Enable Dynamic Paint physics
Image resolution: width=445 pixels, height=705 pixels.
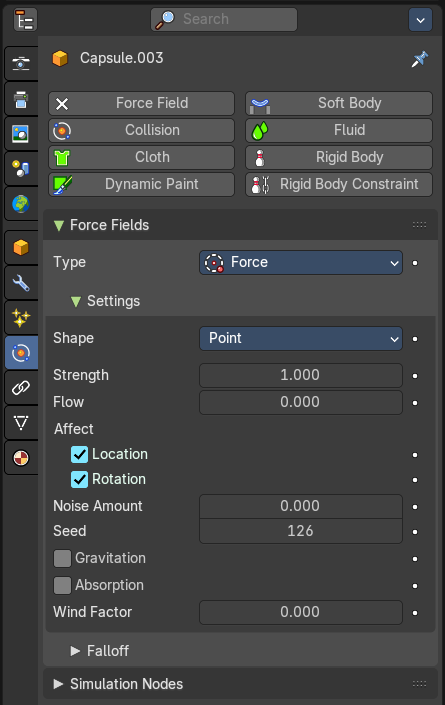[142, 184]
